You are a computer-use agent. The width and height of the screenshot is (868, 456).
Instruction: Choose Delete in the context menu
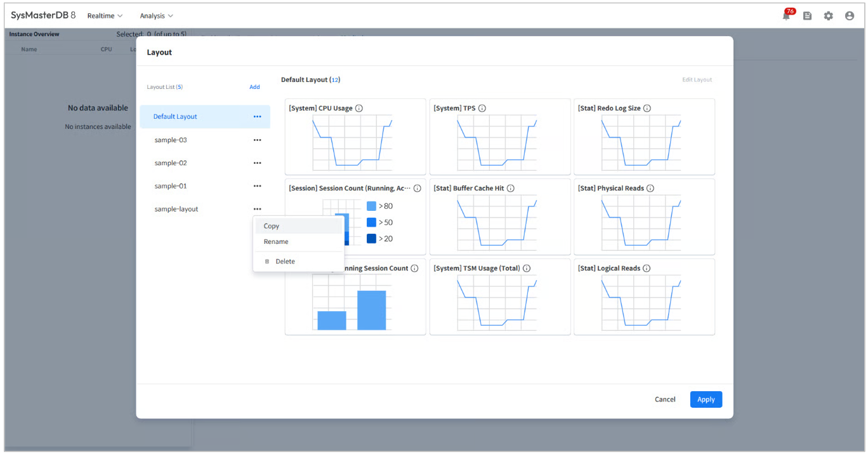pos(285,262)
